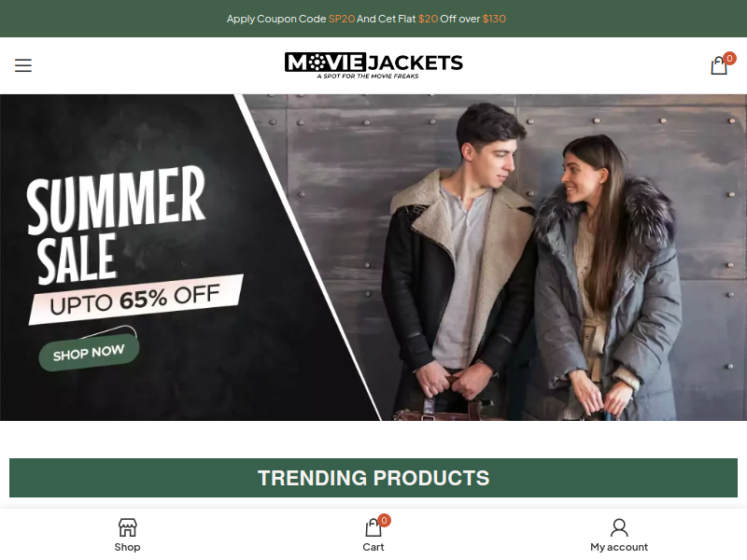
Task: Select the My account label
Action: [x=619, y=547]
